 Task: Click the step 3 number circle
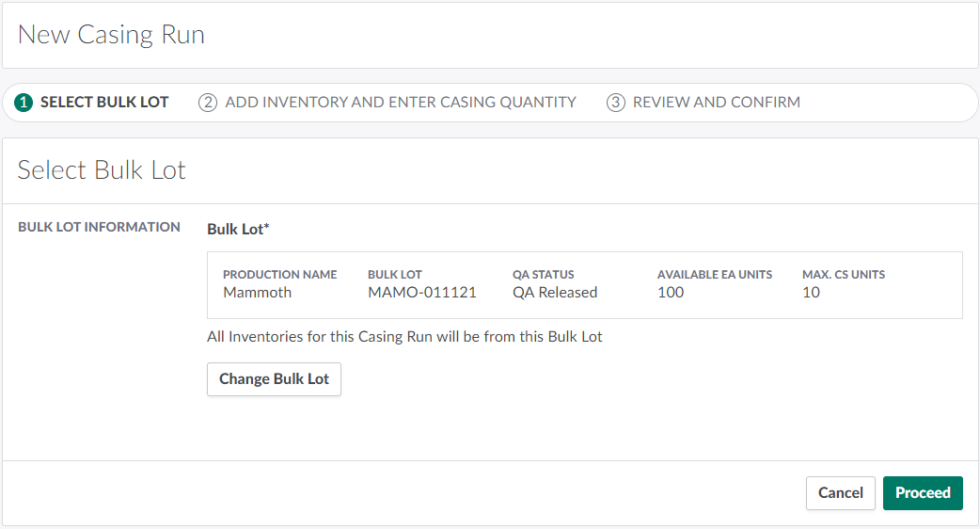615,103
